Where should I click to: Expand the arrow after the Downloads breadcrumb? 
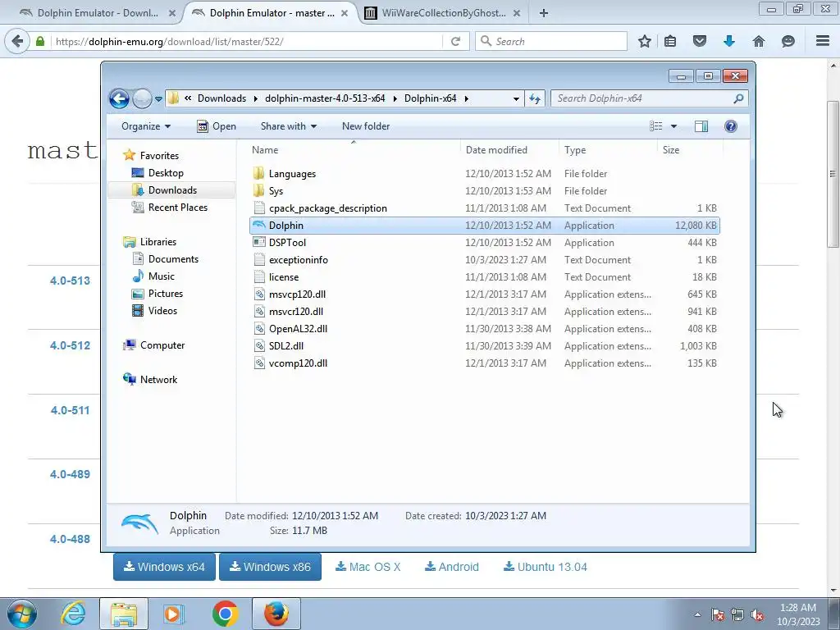[x=256, y=98]
